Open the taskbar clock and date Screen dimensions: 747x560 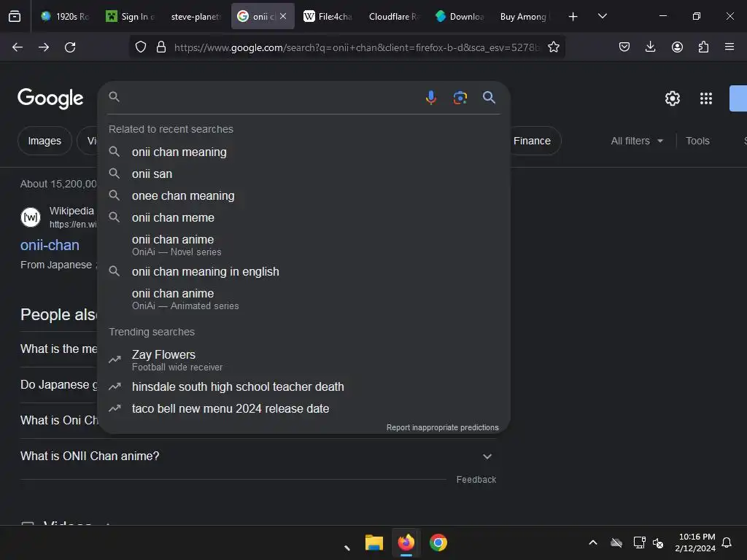point(695,542)
